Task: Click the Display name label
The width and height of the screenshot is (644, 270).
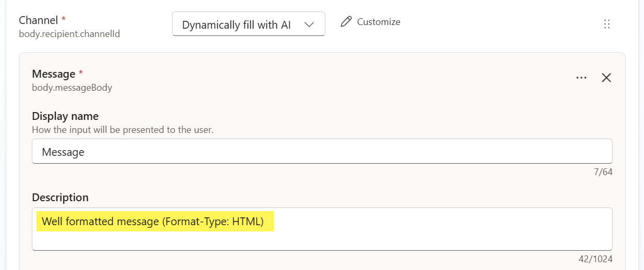Action: [x=65, y=116]
